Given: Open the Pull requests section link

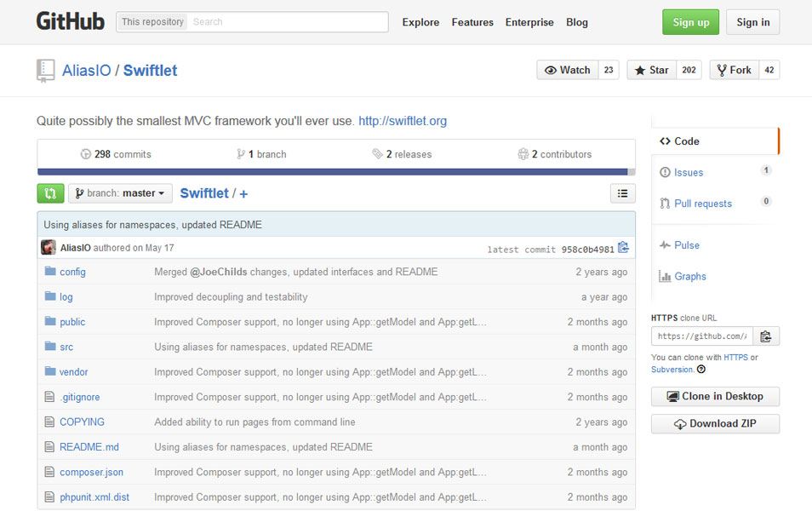Looking at the screenshot, I should [703, 204].
